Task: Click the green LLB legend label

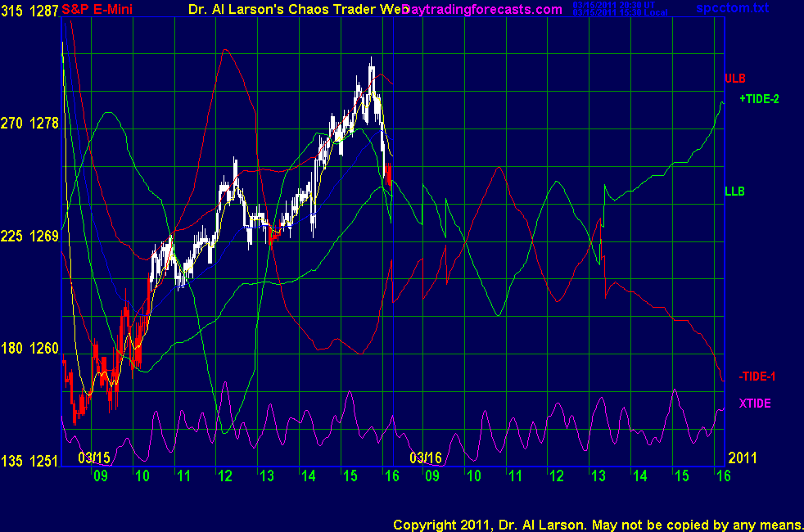Action: click(734, 192)
